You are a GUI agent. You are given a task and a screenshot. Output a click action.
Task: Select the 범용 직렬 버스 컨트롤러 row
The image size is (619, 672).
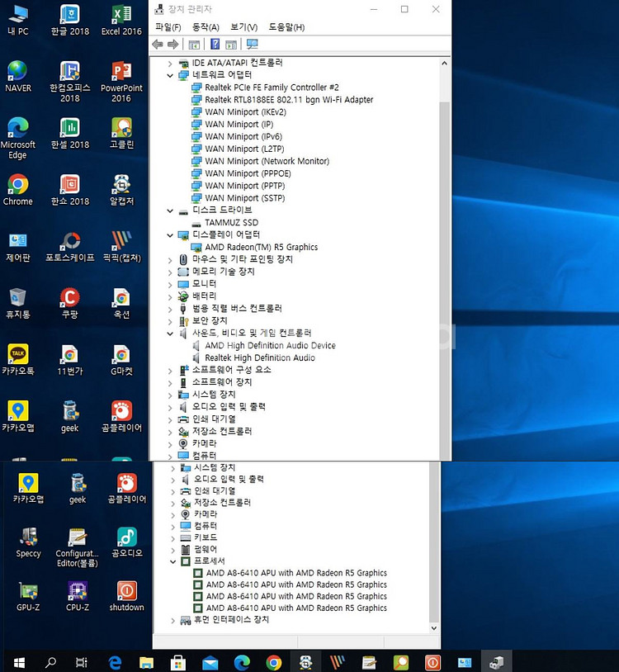tap(237, 309)
